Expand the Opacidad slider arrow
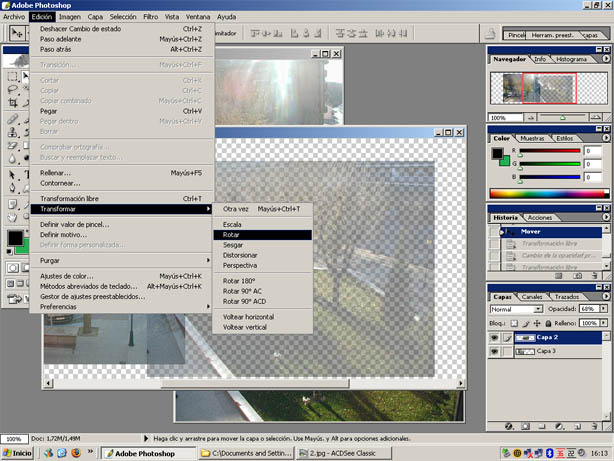The image size is (614, 461). [603, 310]
